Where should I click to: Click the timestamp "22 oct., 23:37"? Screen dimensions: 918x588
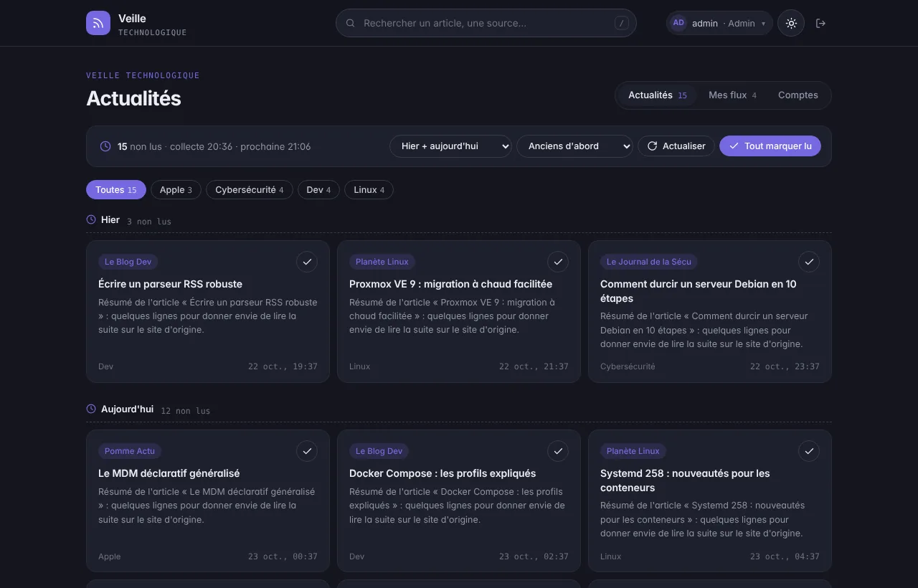click(785, 366)
